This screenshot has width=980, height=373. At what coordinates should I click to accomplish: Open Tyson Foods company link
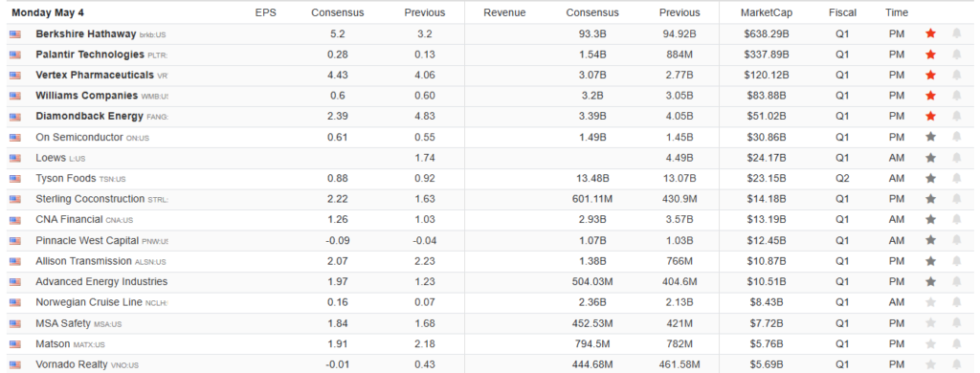[x=66, y=179]
